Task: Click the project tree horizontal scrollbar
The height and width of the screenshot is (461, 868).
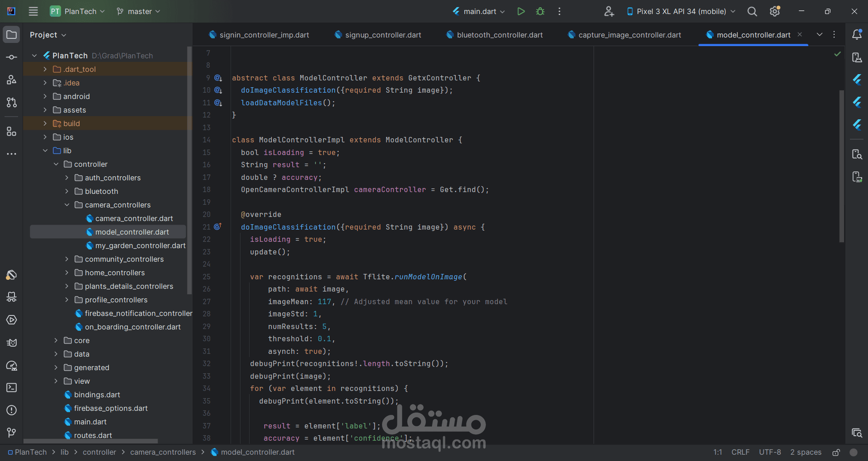Action: 91,441
